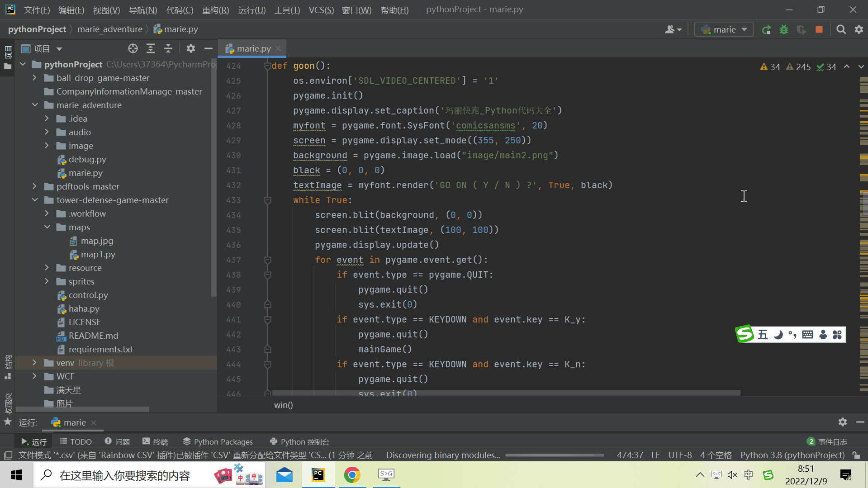868x488 pixels.
Task: Close the marie run tab
Action: [x=94, y=423]
